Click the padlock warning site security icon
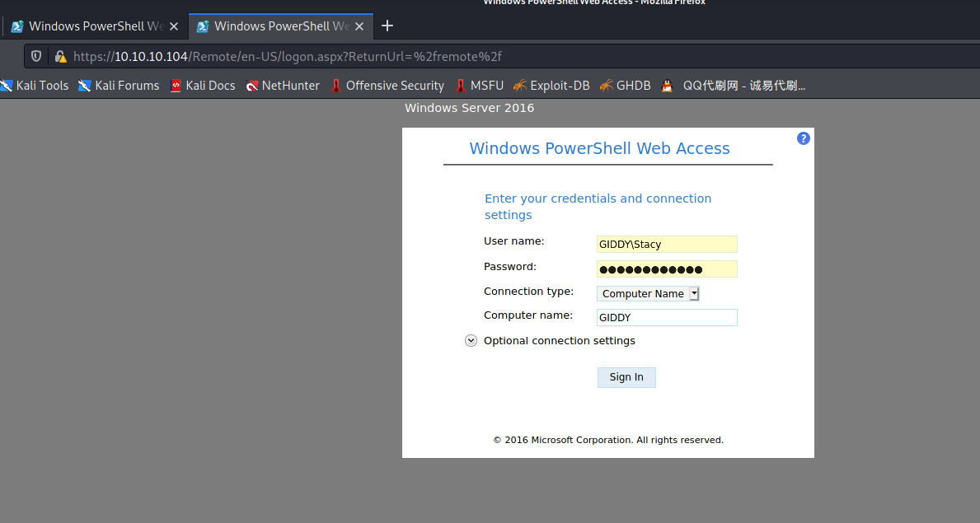This screenshot has height=523, width=980. [60, 56]
